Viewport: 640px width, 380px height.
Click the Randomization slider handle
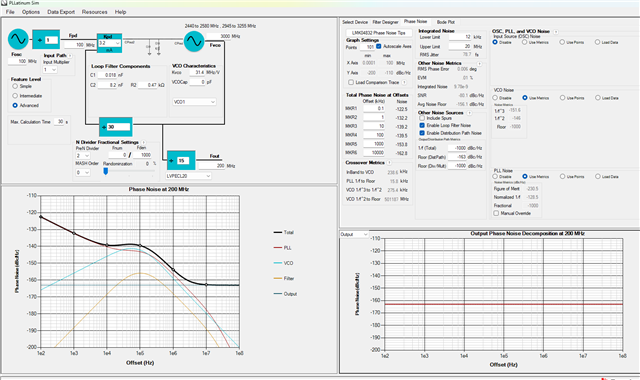pos(106,171)
